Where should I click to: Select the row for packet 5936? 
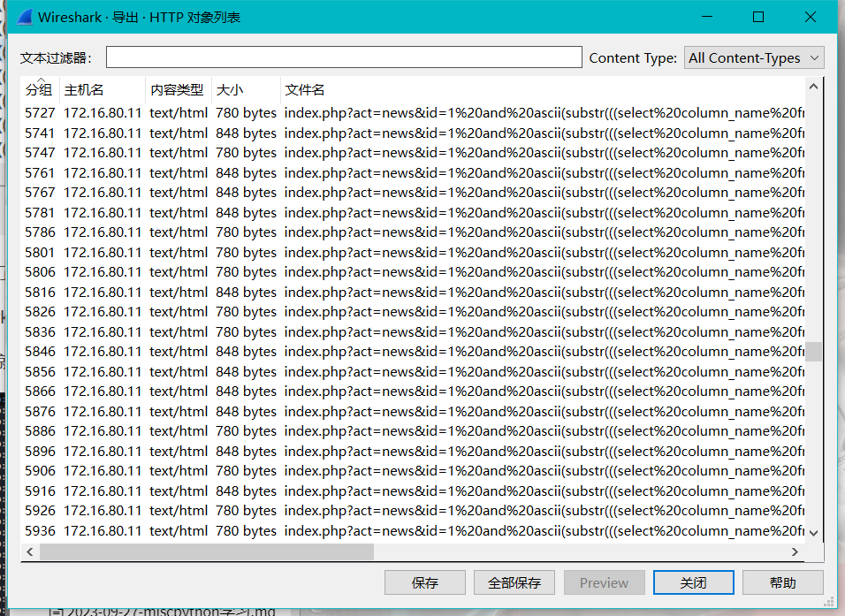pos(265,530)
